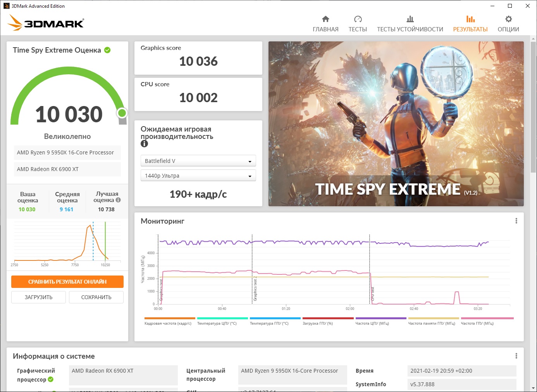This screenshot has width=537, height=392.
Task: Click the ЗАГРУЗИТЬ button
Action: pyautogui.click(x=39, y=297)
